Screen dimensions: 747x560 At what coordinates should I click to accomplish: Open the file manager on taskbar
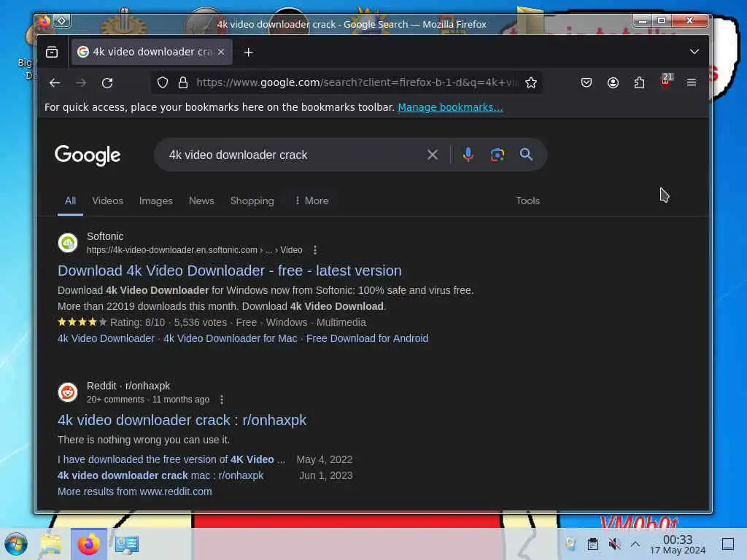point(51,544)
